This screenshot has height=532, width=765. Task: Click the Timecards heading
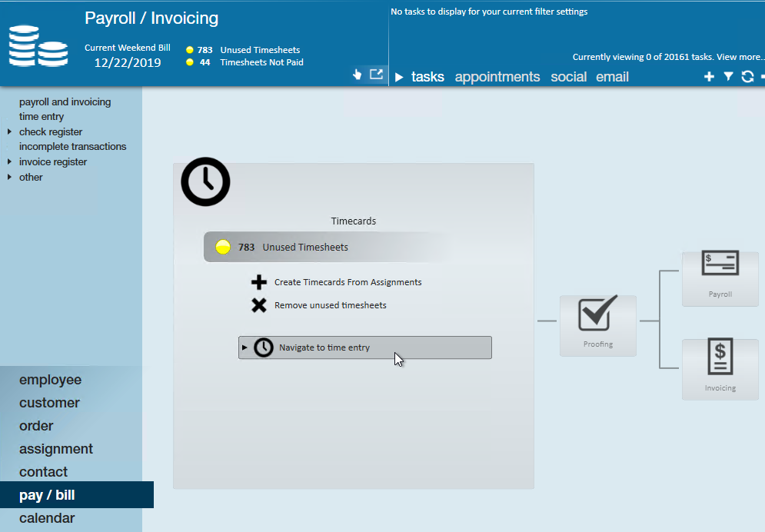353,221
